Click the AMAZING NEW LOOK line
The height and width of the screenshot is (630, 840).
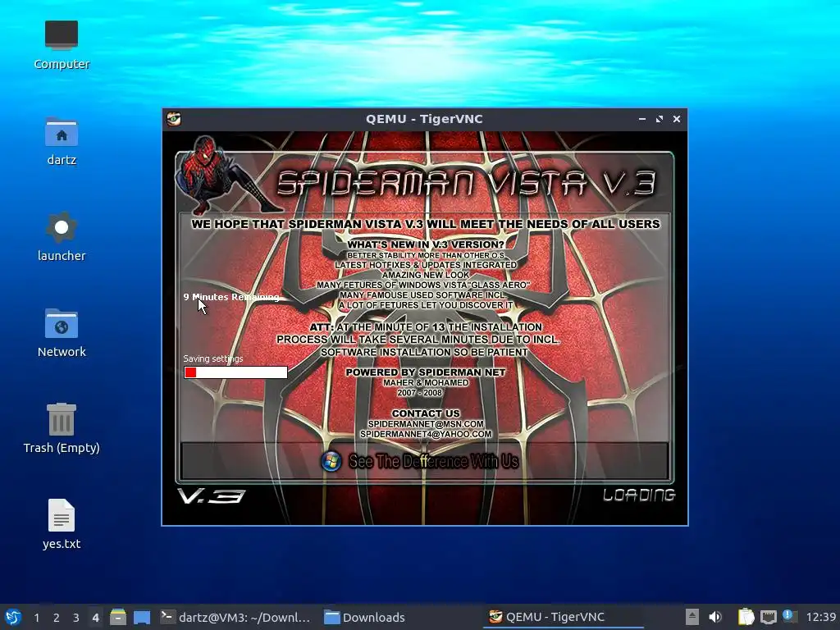pos(426,275)
